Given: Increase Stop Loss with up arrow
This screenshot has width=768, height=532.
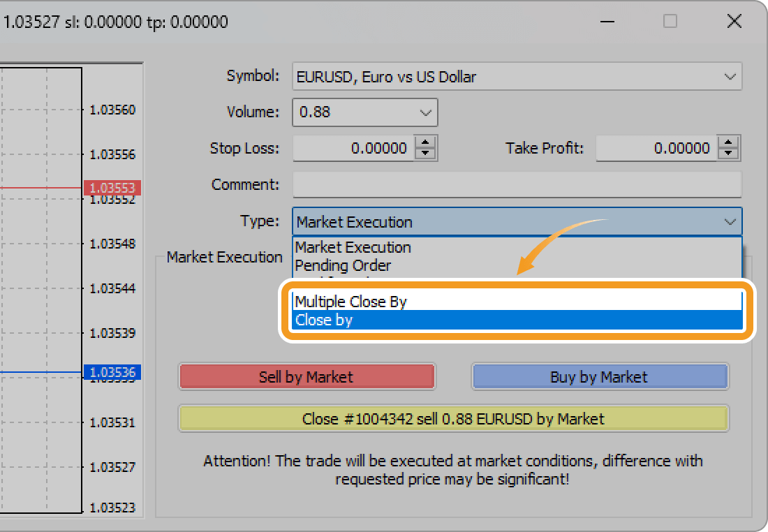Looking at the screenshot, I should [425, 142].
